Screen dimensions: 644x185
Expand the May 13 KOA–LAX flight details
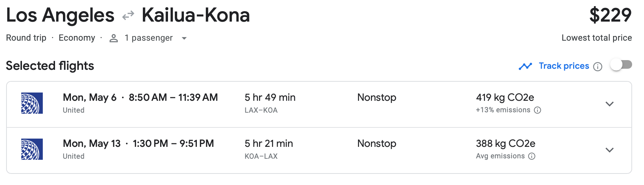(x=609, y=150)
